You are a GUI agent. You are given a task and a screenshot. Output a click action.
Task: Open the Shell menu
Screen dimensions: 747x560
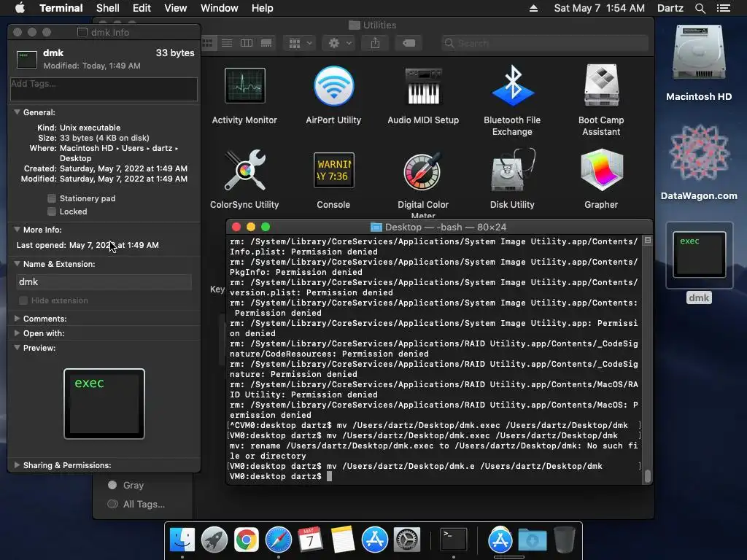point(108,8)
